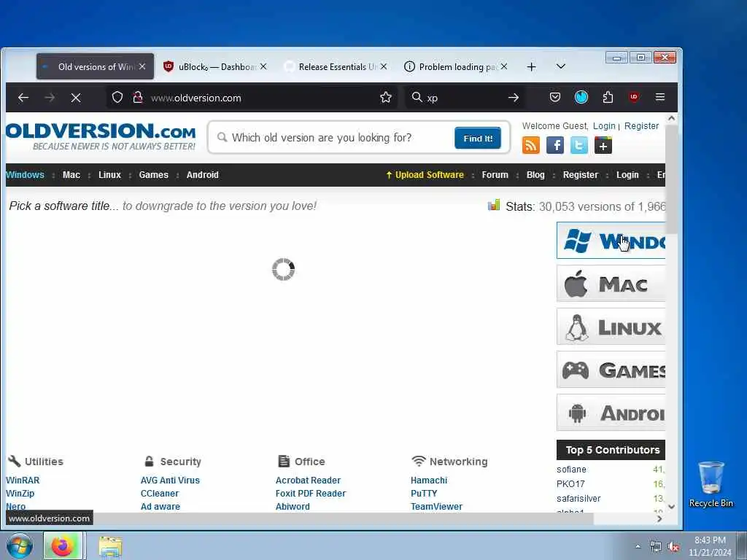Select Games in the site nav bar
This screenshot has height=560, width=747.
click(153, 175)
